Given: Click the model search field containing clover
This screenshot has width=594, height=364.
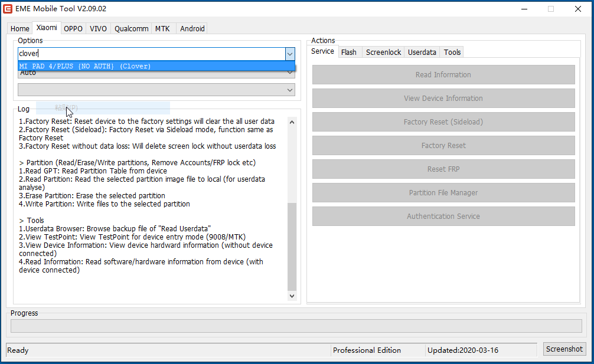Looking at the screenshot, I should point(151,54).
